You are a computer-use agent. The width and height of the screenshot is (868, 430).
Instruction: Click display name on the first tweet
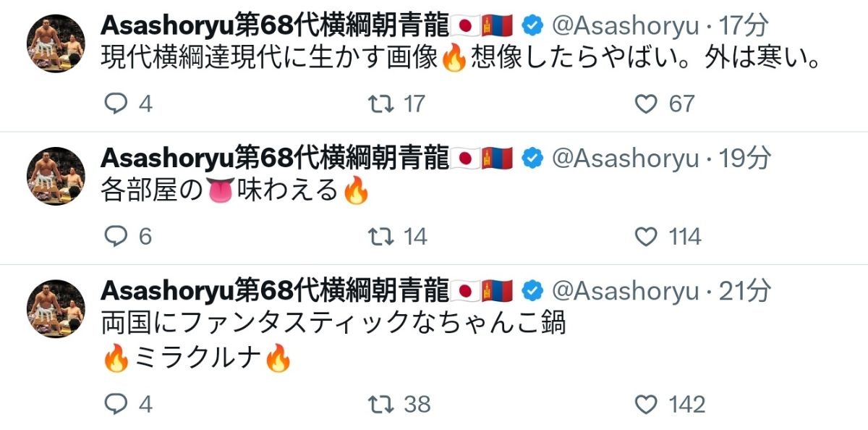(x=275, y=26)
